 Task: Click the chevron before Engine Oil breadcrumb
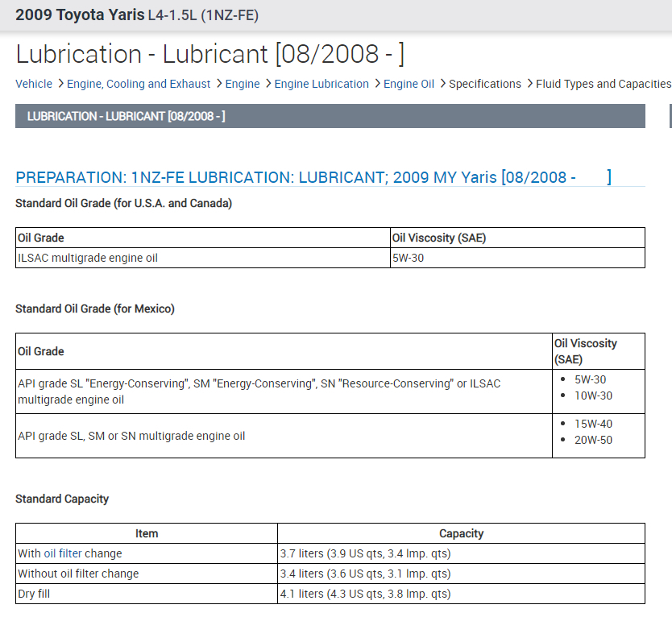377,84
